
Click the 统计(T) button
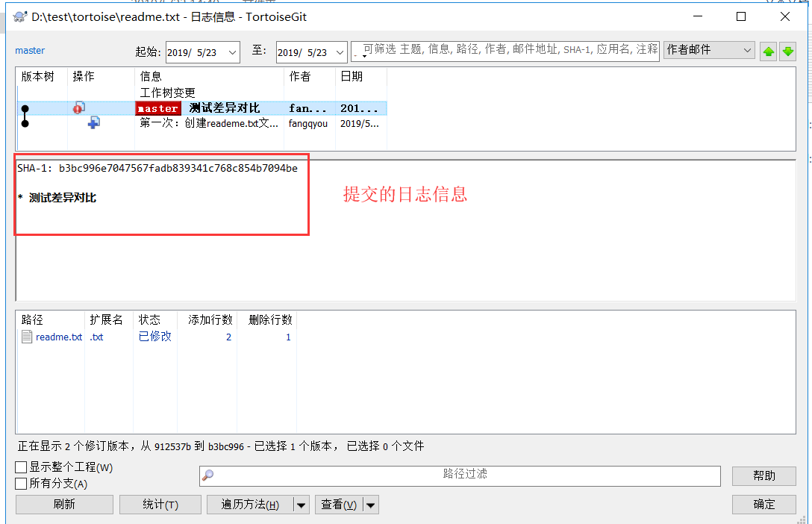coord(160,504)
